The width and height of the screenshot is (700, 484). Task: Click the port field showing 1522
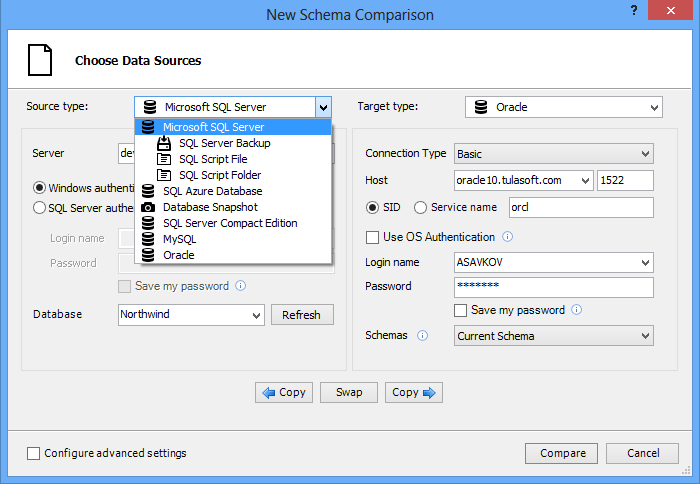(x=625, y=180)
